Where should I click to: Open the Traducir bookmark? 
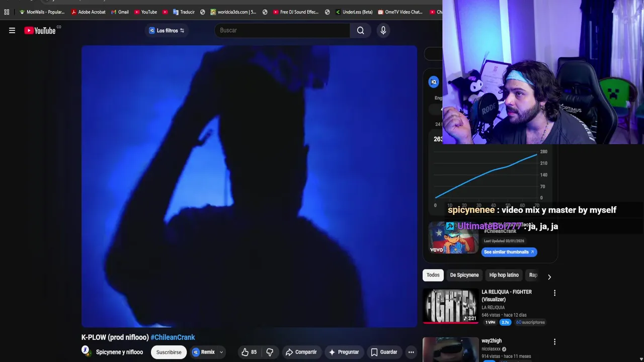click(x=184, y=12)
